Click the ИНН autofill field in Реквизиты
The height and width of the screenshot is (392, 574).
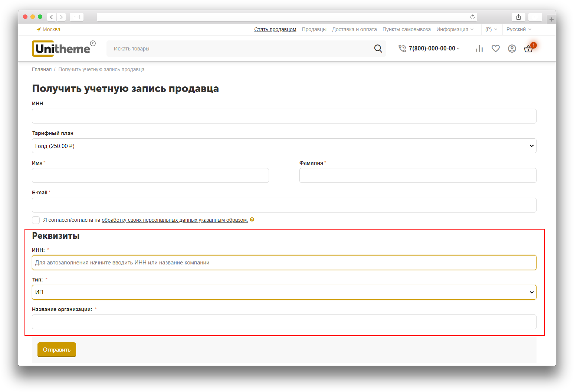point(284,263)
